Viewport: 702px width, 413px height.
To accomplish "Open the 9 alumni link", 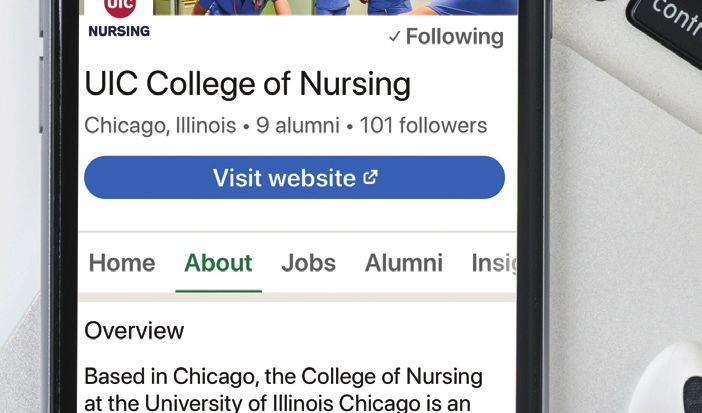I will click(x=297, y=126).
